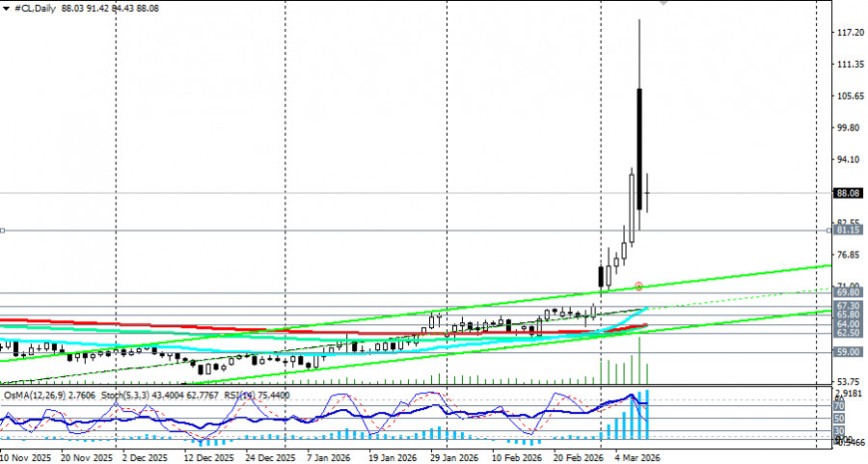Image resolution: width=868 pixels, height=464 pixels.
Task: Click the 64.00 level label
Action: (848, 324)
